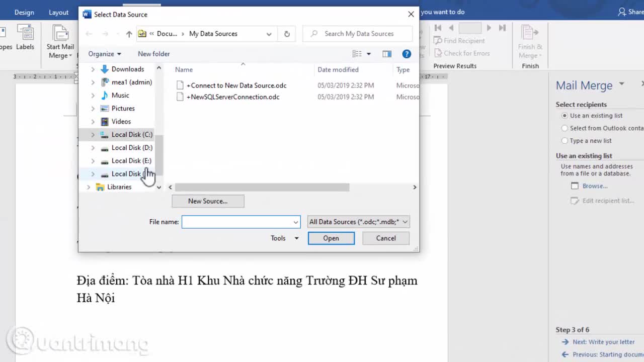The height and width of the screenshot is (362, 644).
Task: Select Local Disk (C:) in tree
Action: click(131, 134)
